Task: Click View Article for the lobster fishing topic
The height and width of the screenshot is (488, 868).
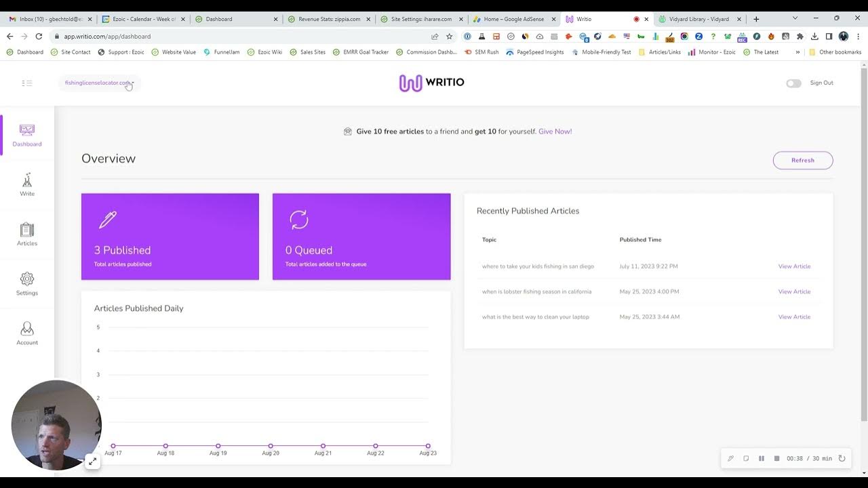Action: [794, 291]
